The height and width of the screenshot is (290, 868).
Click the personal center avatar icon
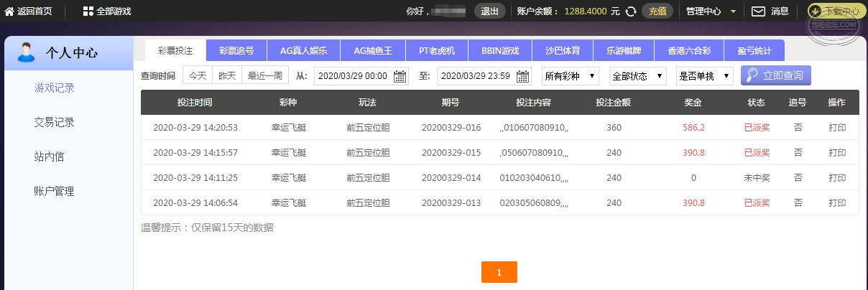[25, 52]
